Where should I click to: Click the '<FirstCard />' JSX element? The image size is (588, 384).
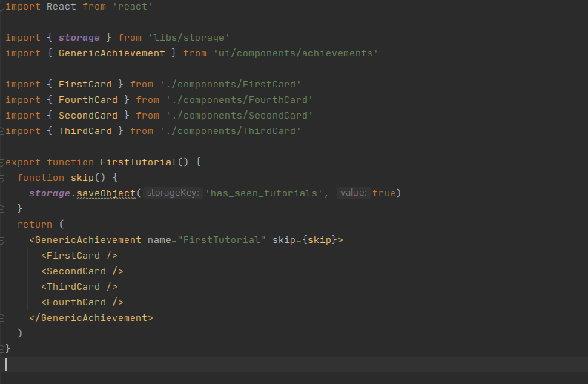79,256
